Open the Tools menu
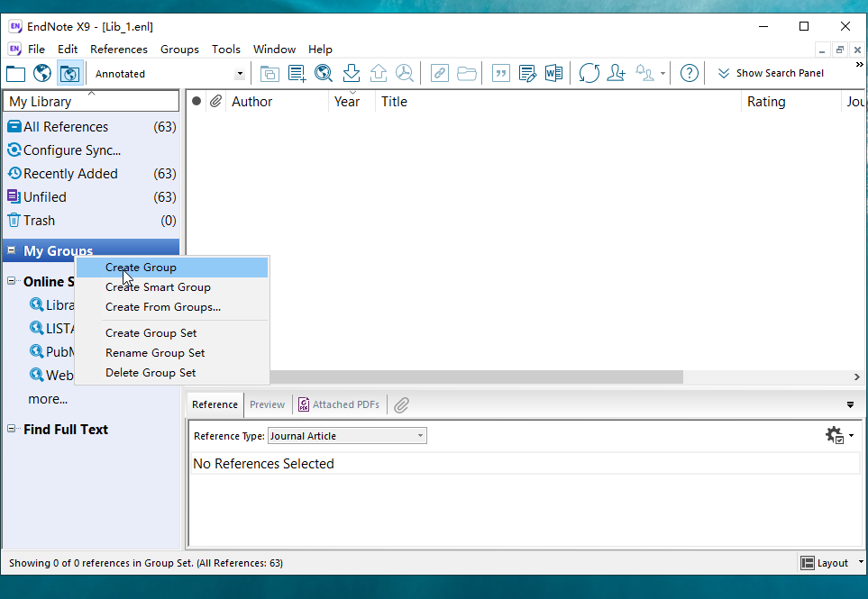 click(226, 50)
